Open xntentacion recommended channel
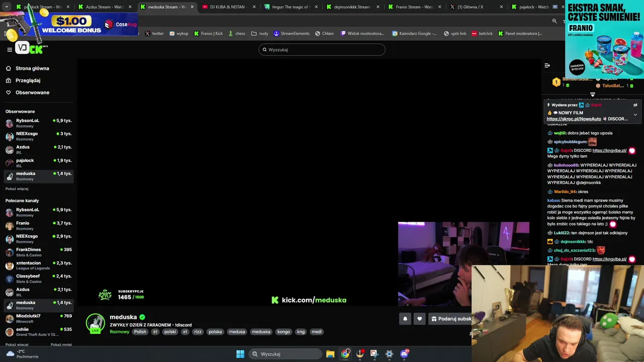Viewport: 644px width, 362px height. tap(38, 265)
